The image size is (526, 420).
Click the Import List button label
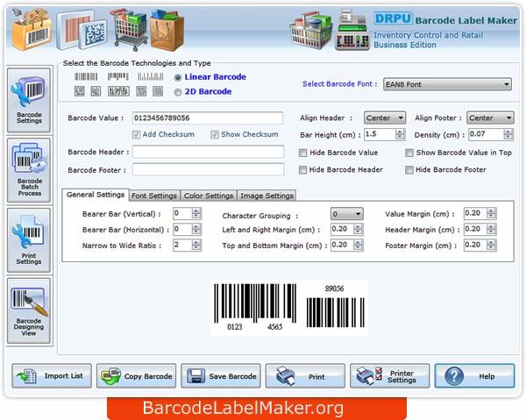click(x=64, y=375)
